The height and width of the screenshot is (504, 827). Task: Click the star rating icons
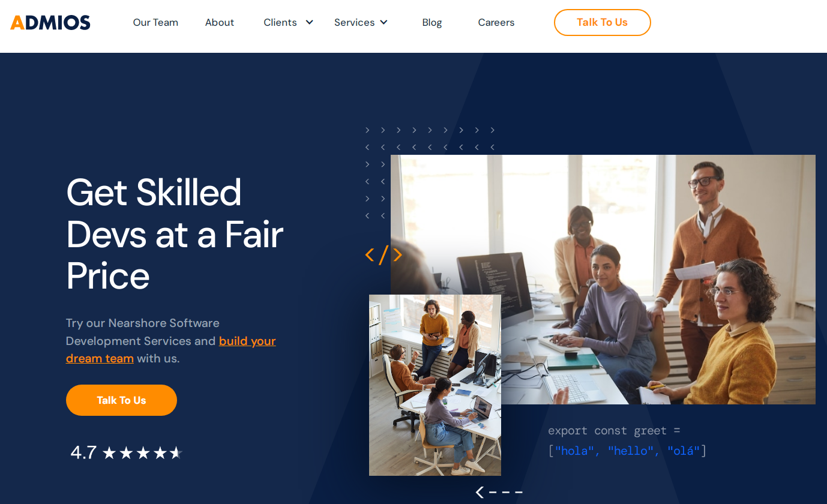click(142, 453)
